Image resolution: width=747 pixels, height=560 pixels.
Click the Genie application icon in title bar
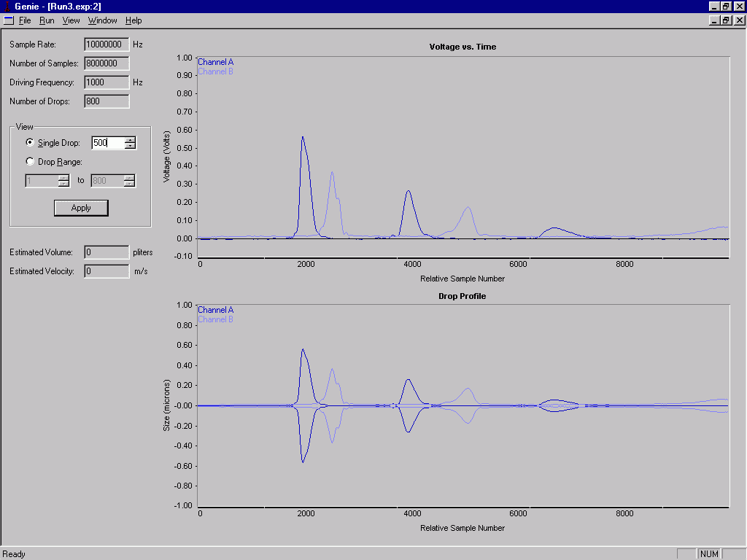(7, 6)
